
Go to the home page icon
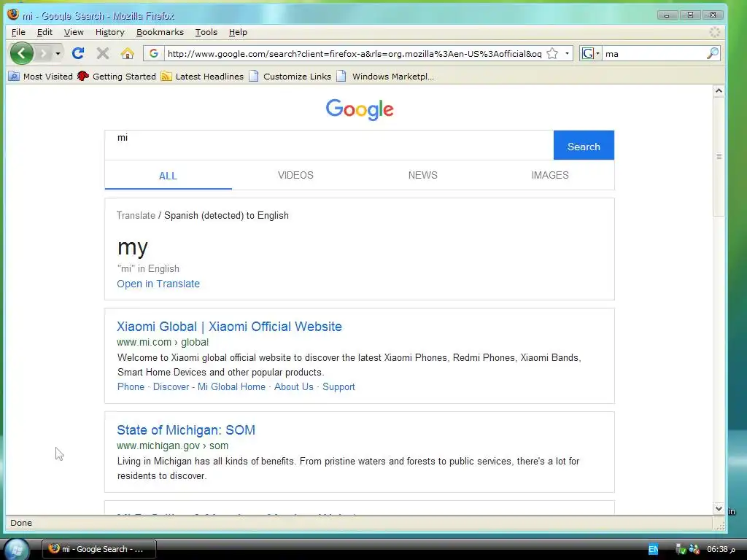click(x=127, y=53)
